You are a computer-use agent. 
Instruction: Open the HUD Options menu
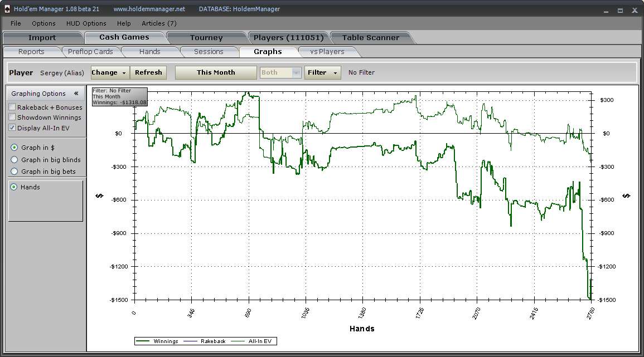click(86, 23)
